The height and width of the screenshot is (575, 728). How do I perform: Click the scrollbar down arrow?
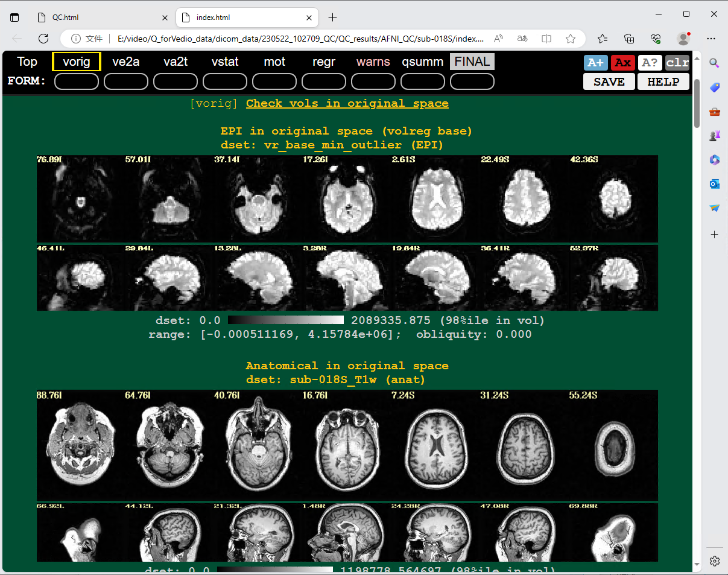pos(698,565)
